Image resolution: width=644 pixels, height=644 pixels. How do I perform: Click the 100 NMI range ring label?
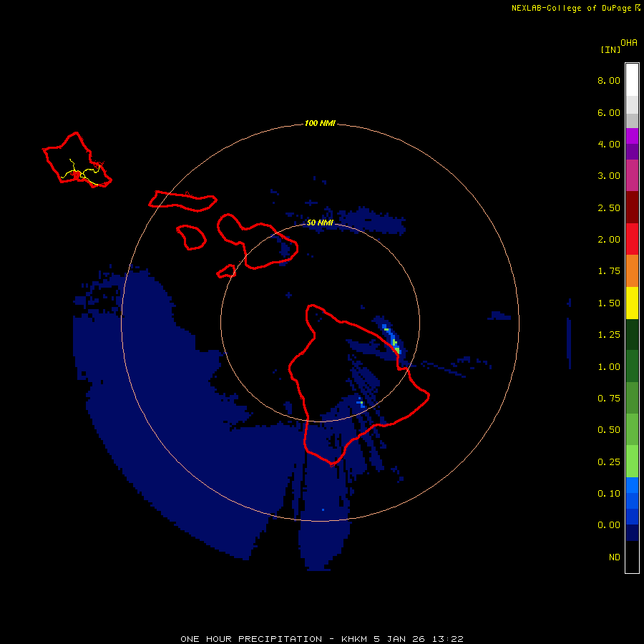click(x=320, y=123)
